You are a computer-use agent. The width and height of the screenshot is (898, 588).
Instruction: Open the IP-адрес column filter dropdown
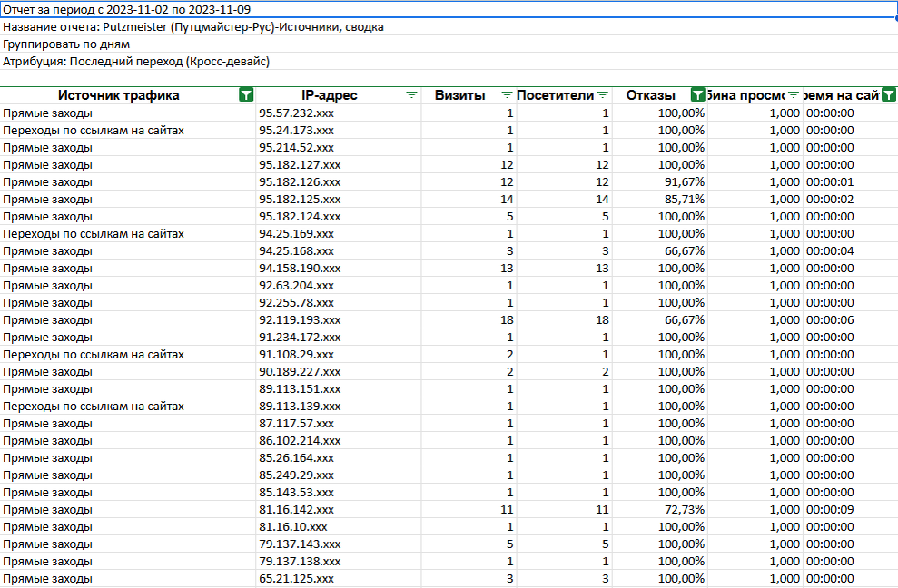(x=412, y=95)
